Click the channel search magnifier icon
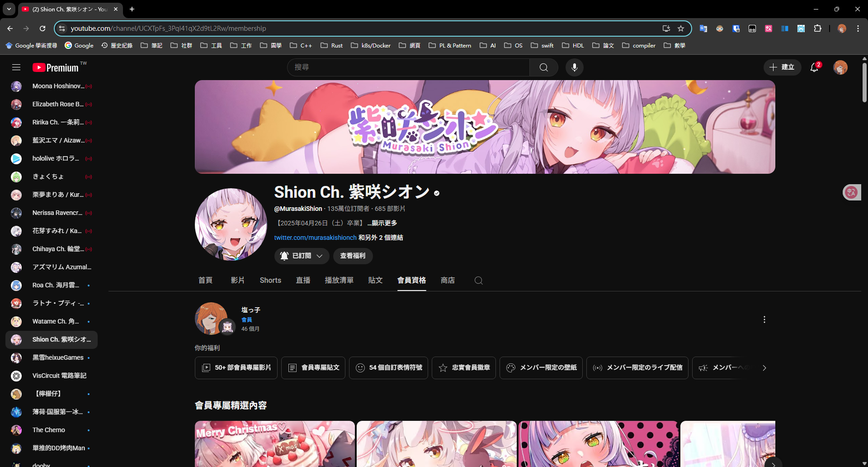 [479, 281]
